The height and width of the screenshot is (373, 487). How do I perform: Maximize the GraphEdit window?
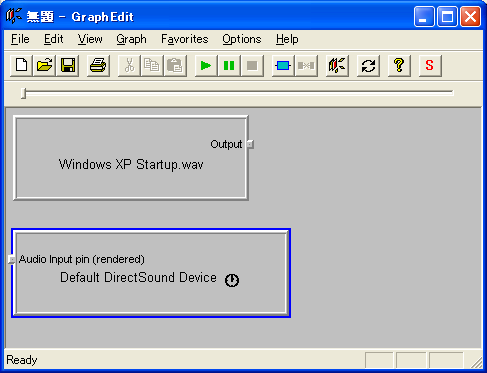(447, 16)
